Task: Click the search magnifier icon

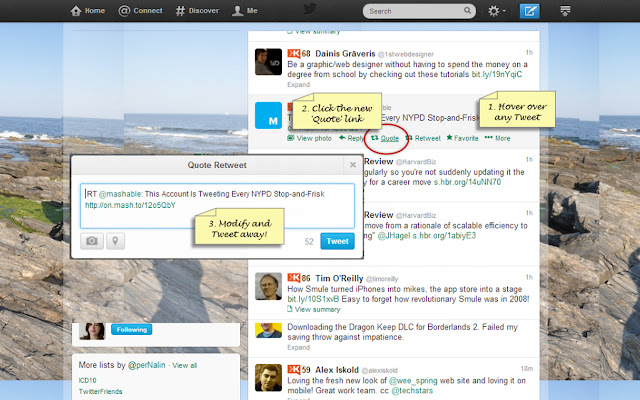Action: [467, 11]
